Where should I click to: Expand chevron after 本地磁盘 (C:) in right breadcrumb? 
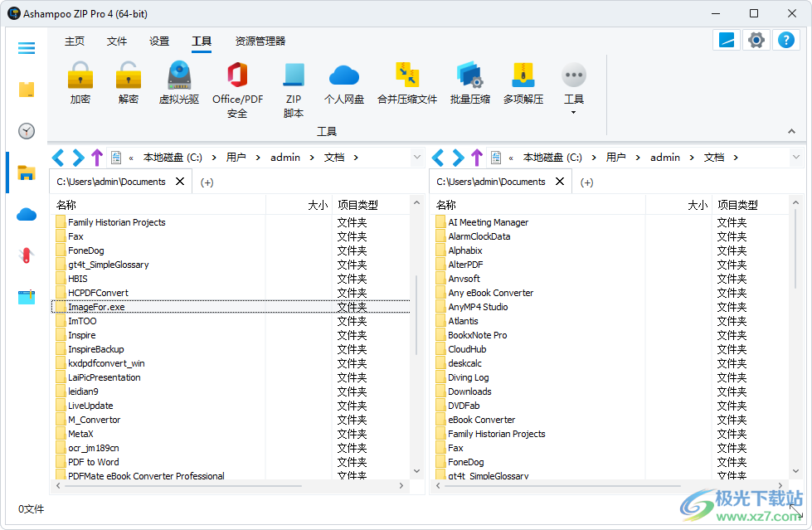click(594, 158)
